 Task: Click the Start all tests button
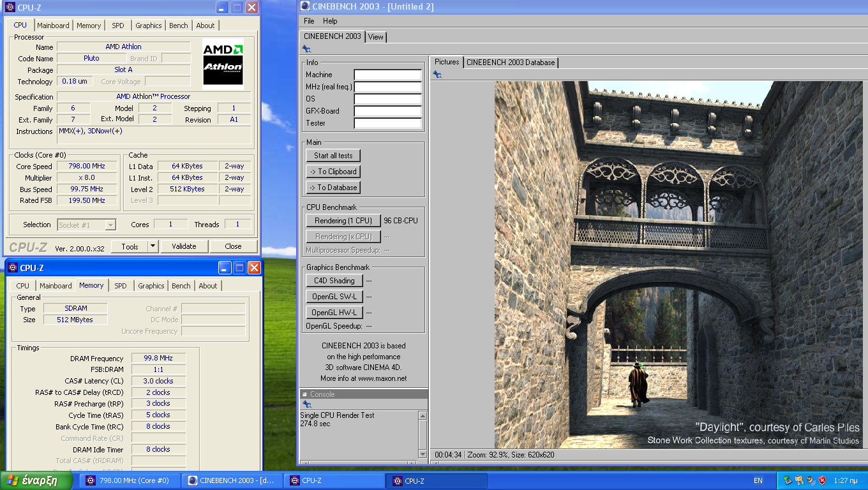pyautogui.click(x=333, y=156)
